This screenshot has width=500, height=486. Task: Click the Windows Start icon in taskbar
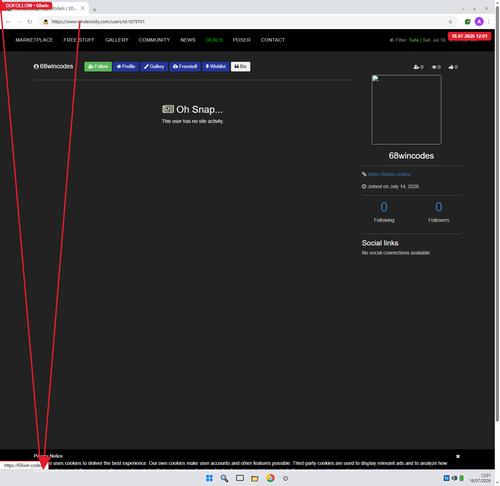click(x=209, y=478)
